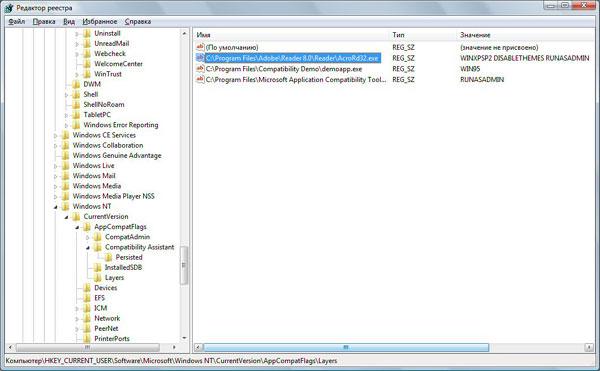Screen dimensions: 600x371
Task: Expand the Shell tree node
Action: pos(67,95)
